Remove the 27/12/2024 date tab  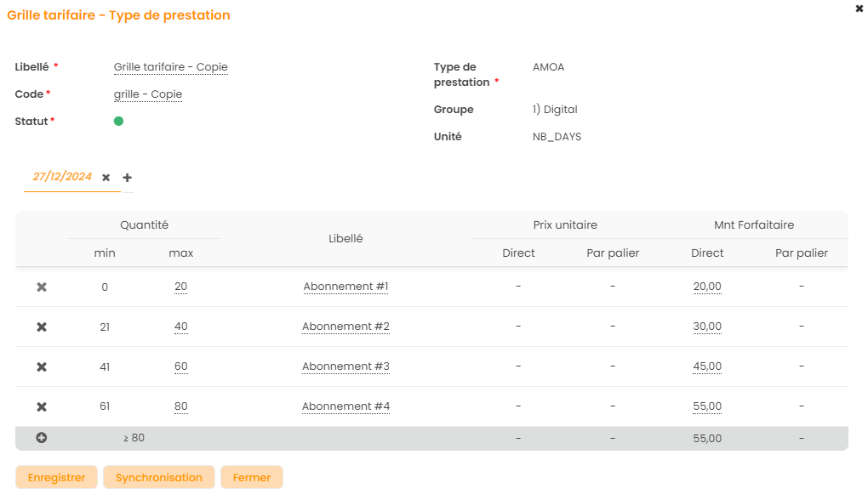point(106,178)
